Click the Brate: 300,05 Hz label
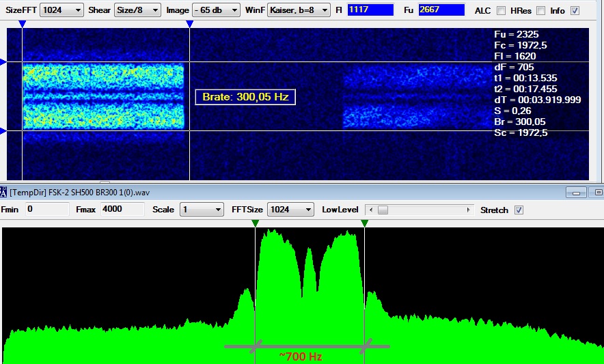 [x=245, y=97]
